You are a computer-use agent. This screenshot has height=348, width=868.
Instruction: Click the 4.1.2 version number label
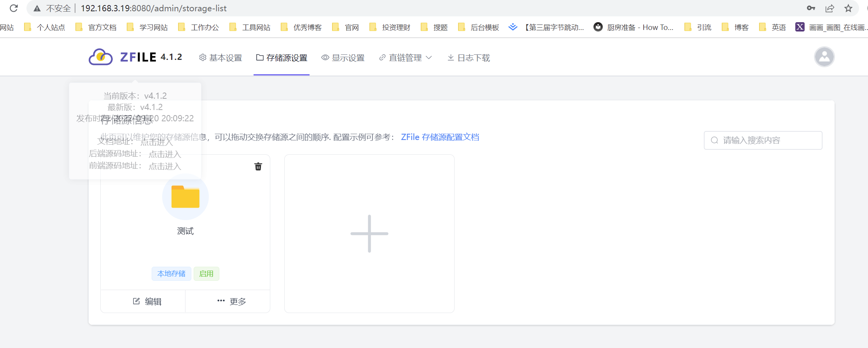click(171, 57)
